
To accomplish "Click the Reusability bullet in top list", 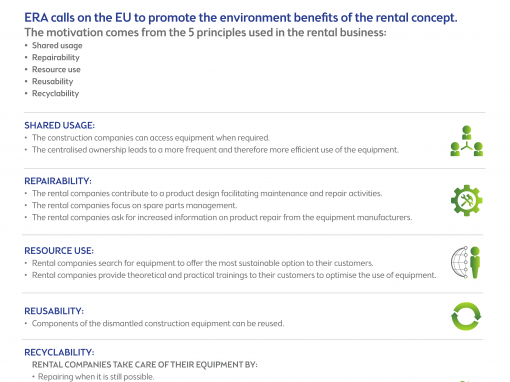I will 52,81.
